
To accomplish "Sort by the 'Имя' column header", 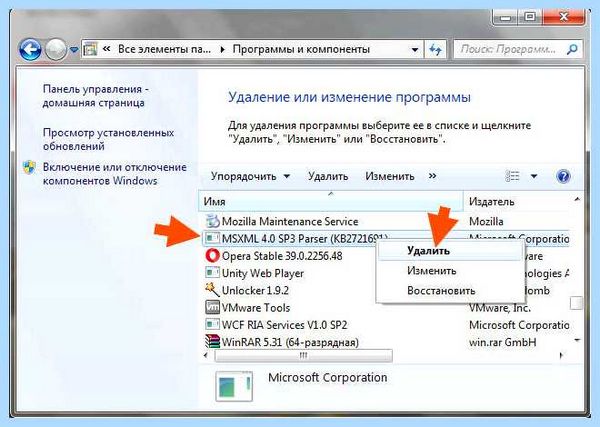I will pos(331,201).
